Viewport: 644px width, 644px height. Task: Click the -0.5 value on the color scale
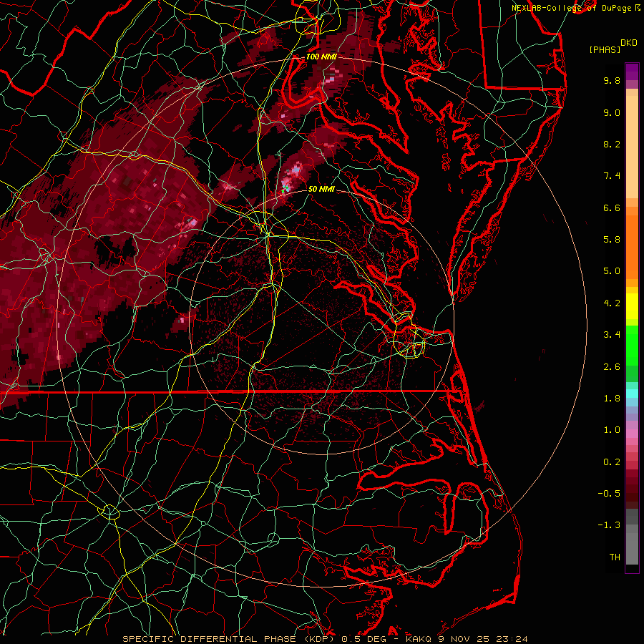(609, 494)
